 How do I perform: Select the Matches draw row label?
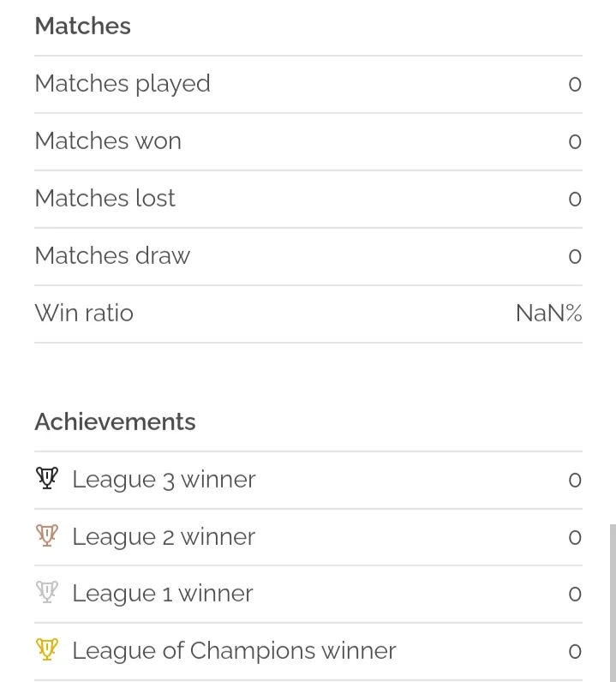112,255
